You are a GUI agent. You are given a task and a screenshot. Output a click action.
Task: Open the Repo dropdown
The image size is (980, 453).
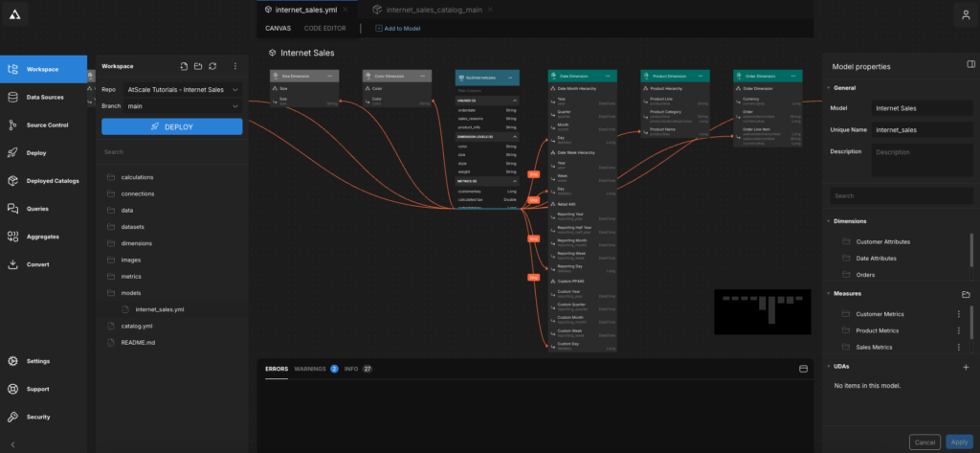[x=184, y=90]
